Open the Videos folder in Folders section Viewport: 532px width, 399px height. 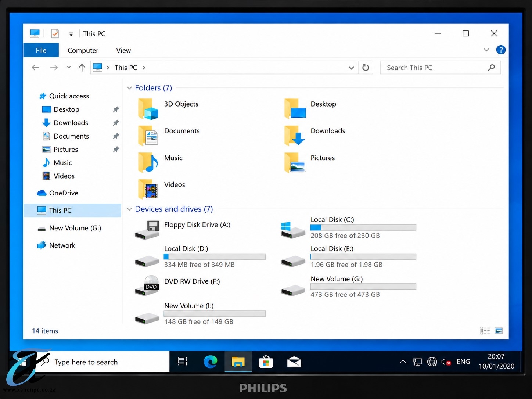point(148,190)
